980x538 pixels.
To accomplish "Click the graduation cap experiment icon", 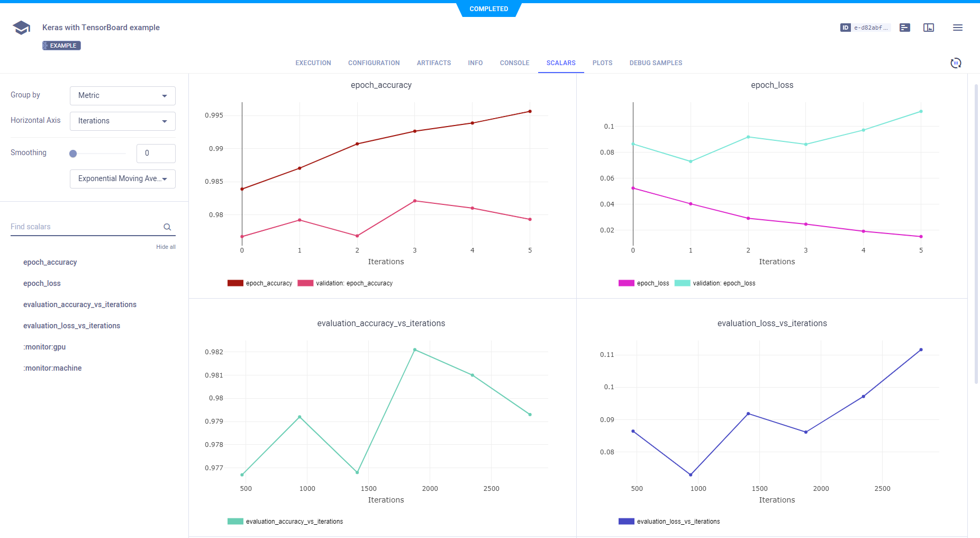I will [x=21, y=28].
